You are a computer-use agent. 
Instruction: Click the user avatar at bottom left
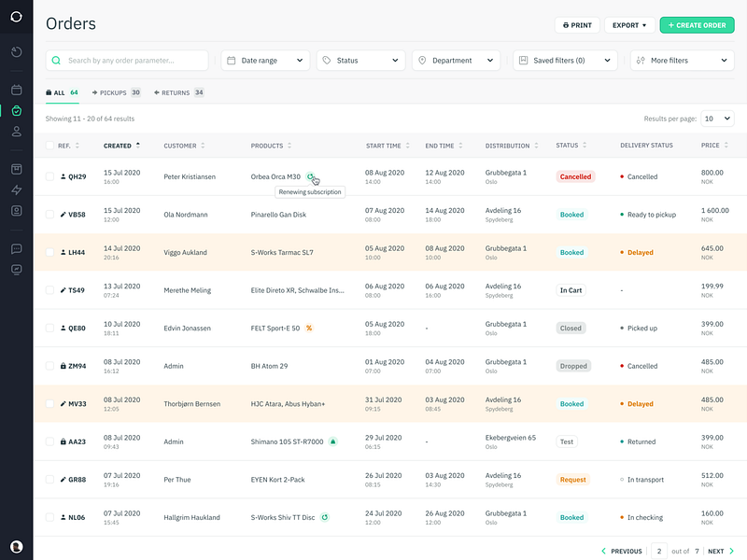pos(16,544)
